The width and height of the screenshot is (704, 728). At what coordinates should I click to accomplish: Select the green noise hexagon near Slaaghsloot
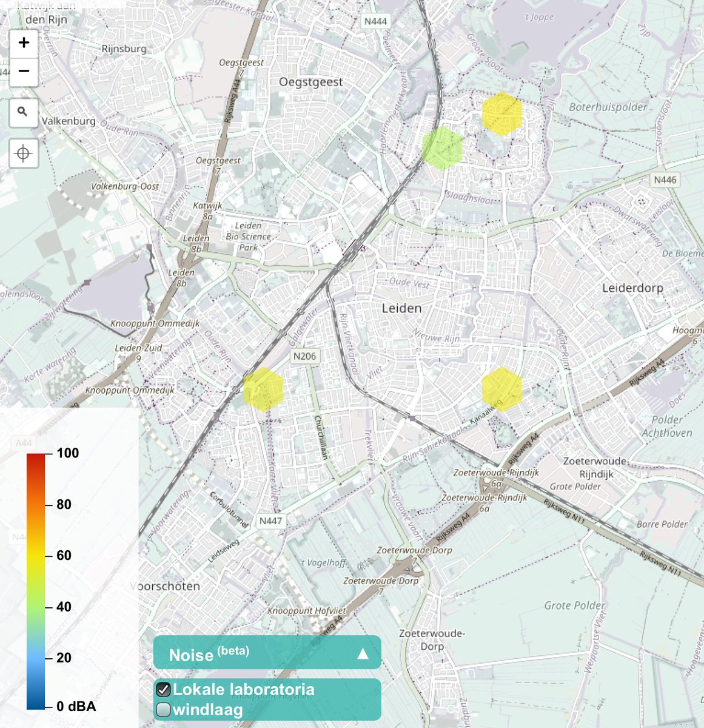[443, 148]
